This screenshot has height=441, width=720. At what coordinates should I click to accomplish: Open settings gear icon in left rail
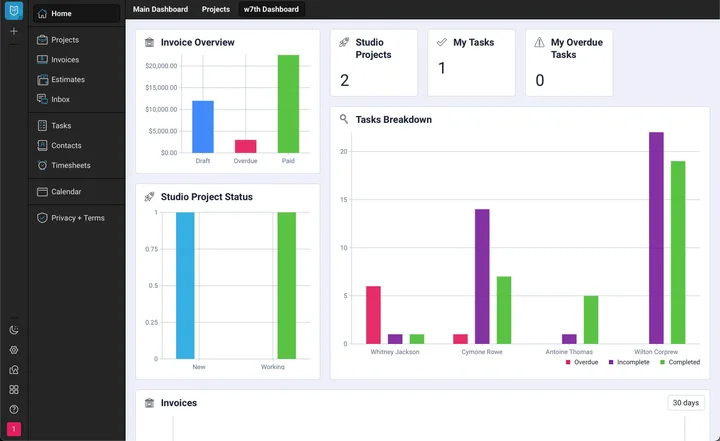(x=14, y=350)
